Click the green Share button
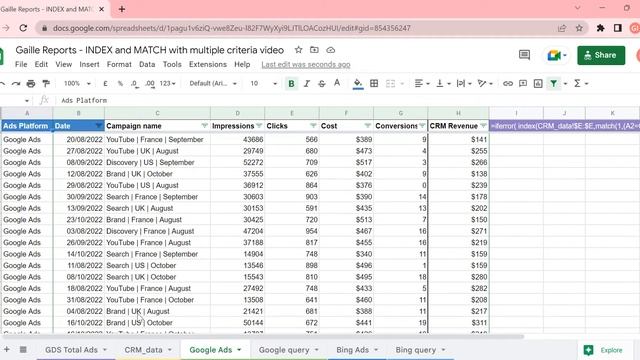640x360 pixels. pyautogui.click(x=601, y=55)
